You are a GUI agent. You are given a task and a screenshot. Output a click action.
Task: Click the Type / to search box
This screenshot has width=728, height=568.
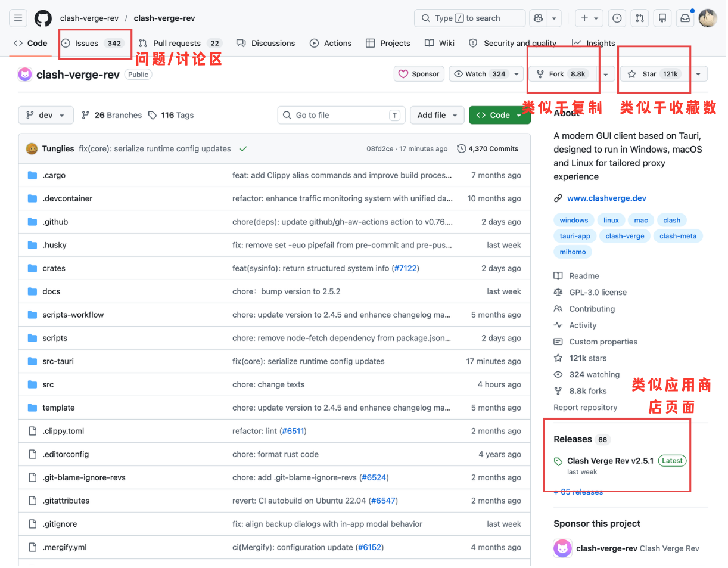tap(469, 18)
